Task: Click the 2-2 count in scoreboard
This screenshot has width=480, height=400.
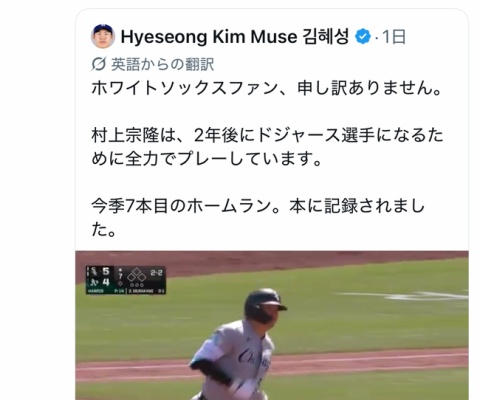Action: tap(156, 273)
